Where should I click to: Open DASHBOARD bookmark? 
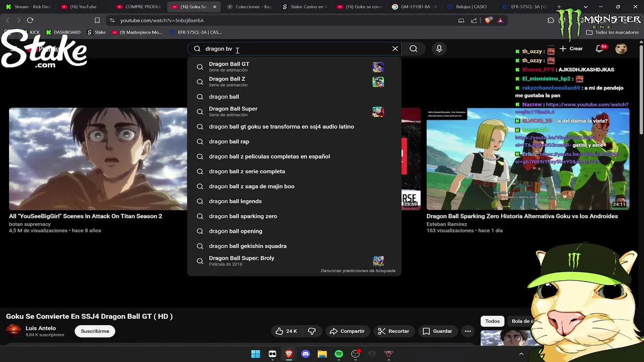[63, 32]
